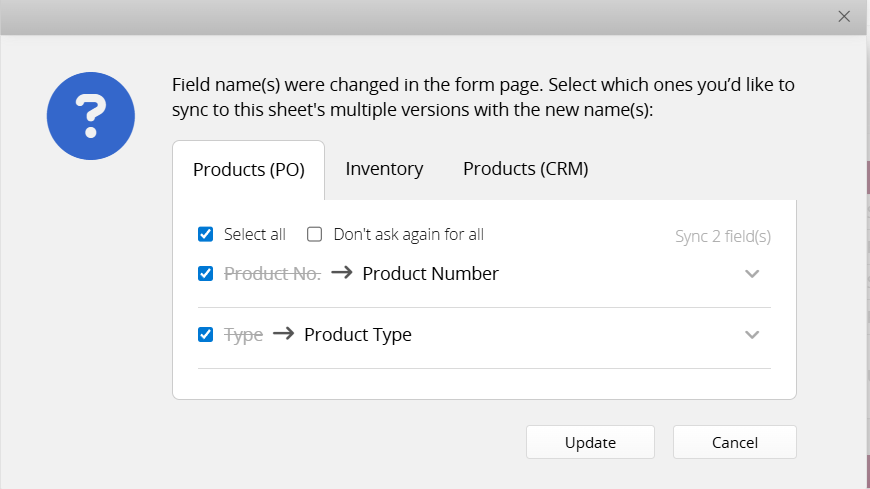Switch to the Products (PO) tab

tap(249, 170)
